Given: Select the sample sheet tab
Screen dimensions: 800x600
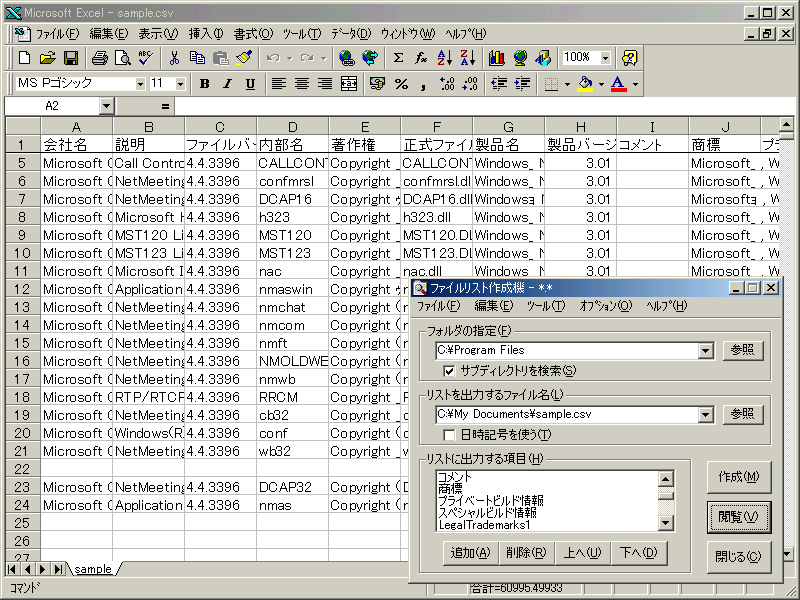Looking at the screenshot, I should point(93,569).
